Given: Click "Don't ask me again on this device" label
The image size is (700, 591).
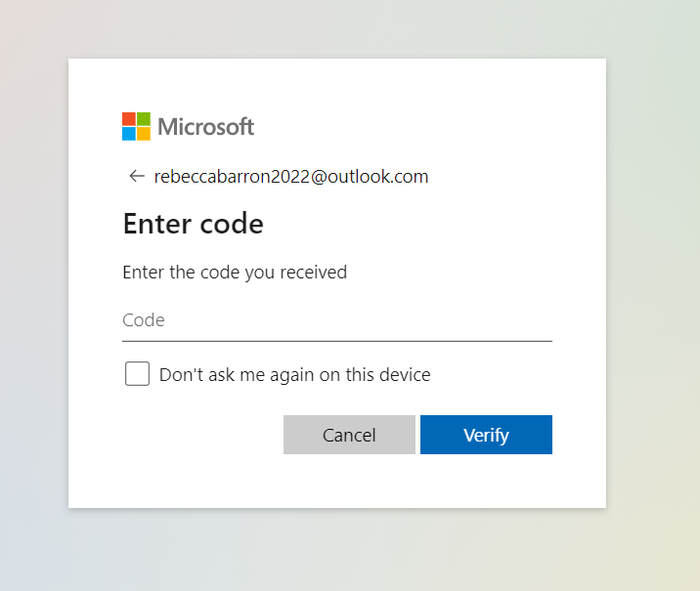Looking at the screenshot, I should click(294, 374).
